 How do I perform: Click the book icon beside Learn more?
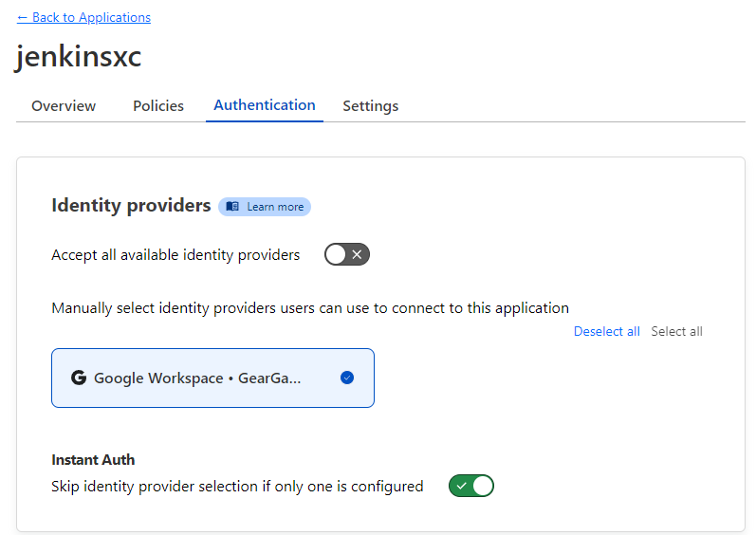[232, 207]
